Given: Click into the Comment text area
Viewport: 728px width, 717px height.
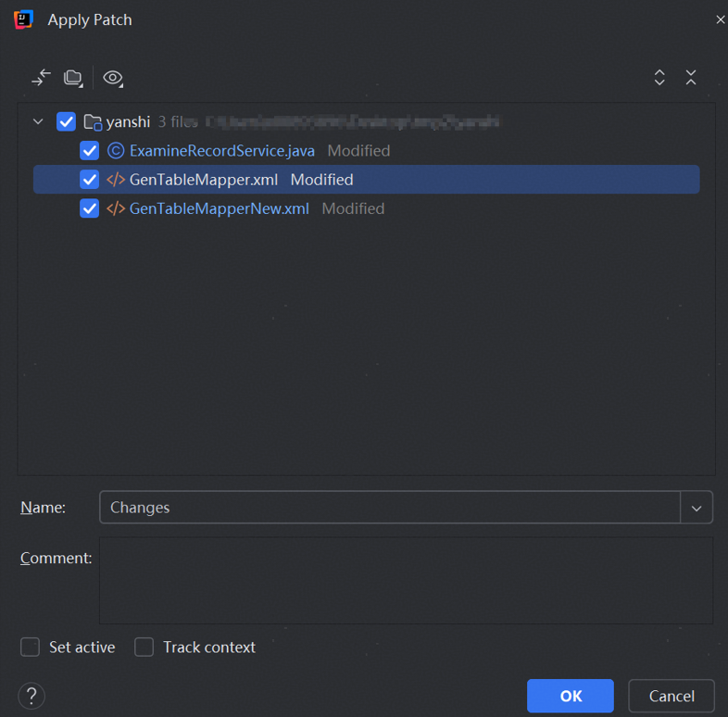Looking at the screenshot, I should [406, 581].
